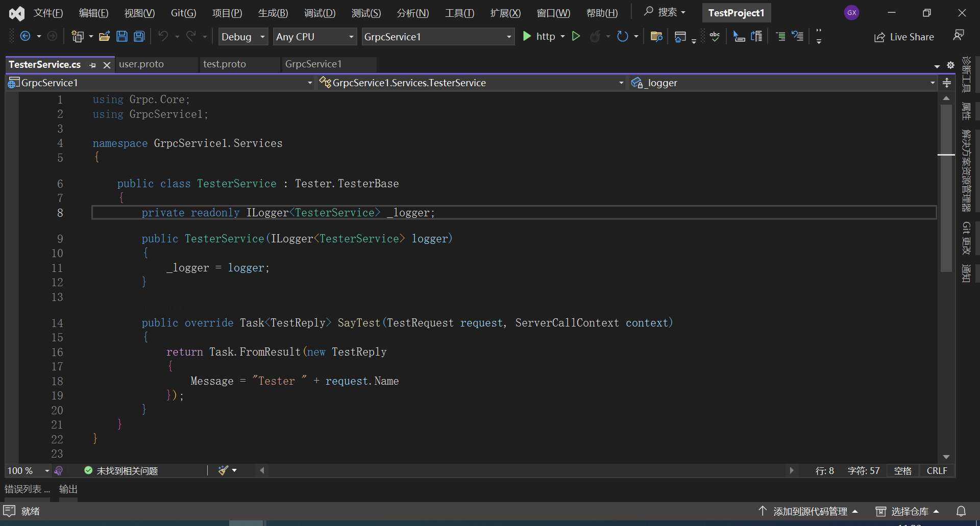Viewport: 980px width, 526px height.
Task: Open notifications bell in status bar
Action: pyautogui.click(x=961, y=511)
